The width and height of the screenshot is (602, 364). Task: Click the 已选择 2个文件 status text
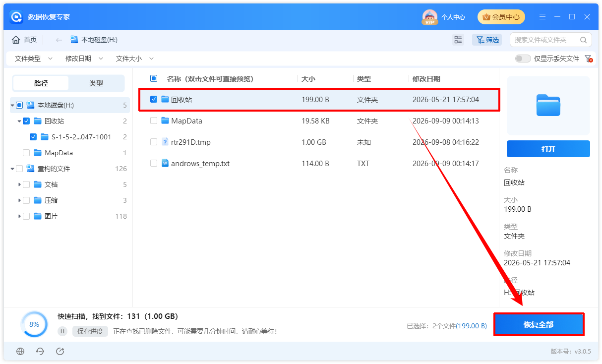pos(447,326)
